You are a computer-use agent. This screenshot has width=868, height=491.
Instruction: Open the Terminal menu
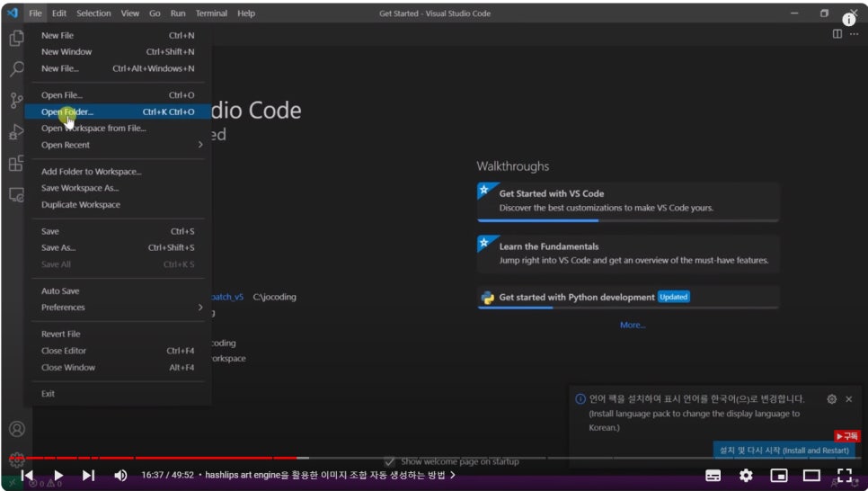211,13
